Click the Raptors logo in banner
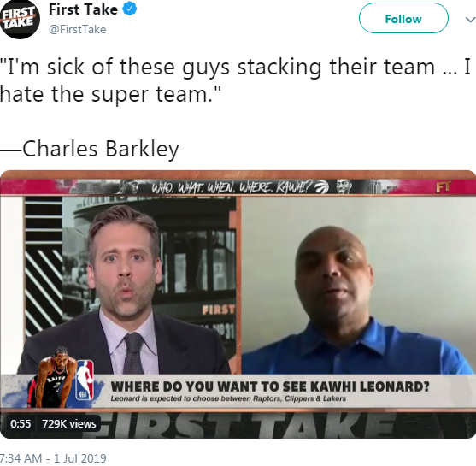This screenshot has height=466, width=476. tap(322, 187)
